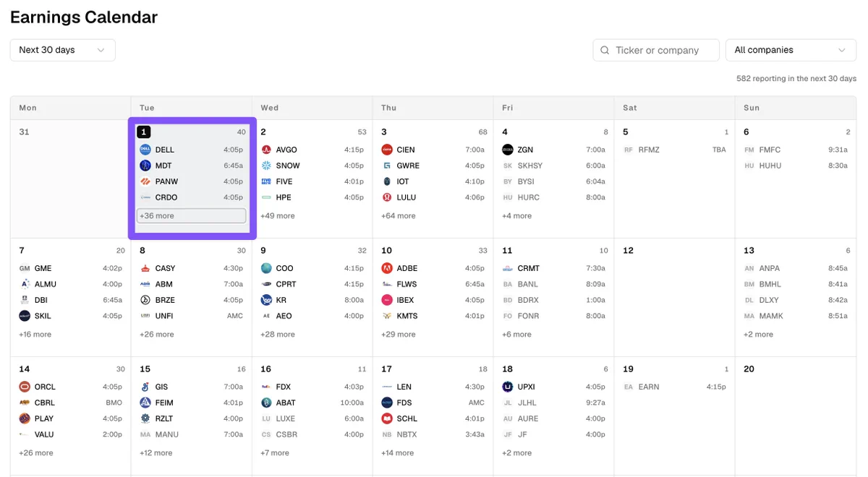Click the CBRL ticker row
This screenshot has height=477, width=868.
70,403
